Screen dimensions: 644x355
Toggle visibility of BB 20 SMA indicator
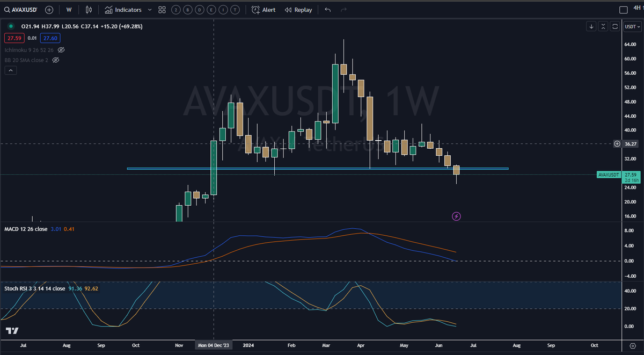[x=55, y=60]
